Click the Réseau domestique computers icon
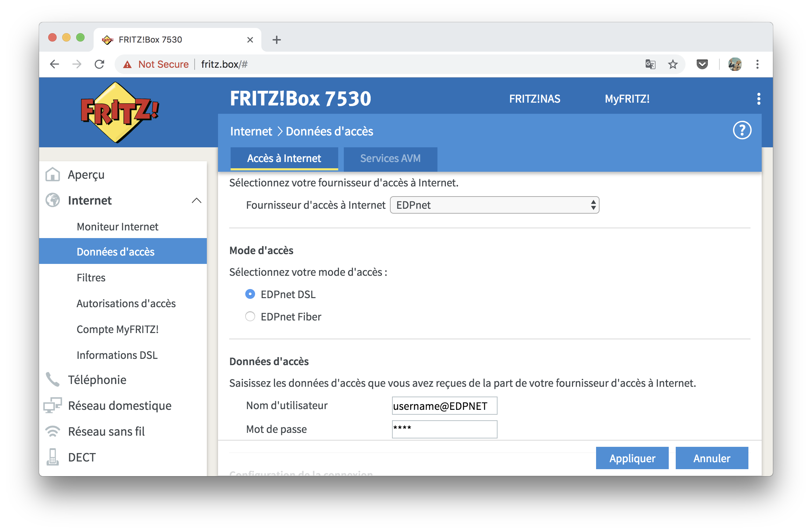This screenshot has width=812, height=532. pos(53,405)
